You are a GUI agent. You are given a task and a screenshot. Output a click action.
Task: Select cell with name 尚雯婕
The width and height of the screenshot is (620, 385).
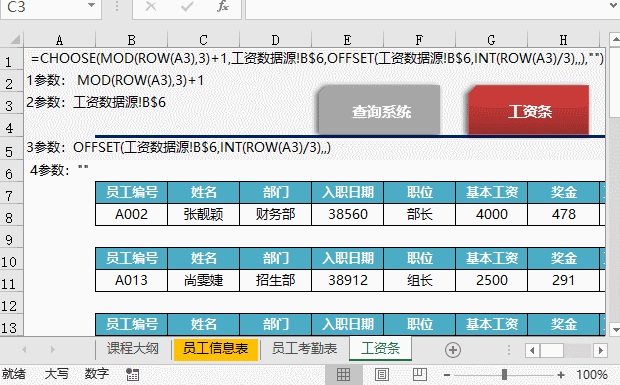tap(203, 280)
